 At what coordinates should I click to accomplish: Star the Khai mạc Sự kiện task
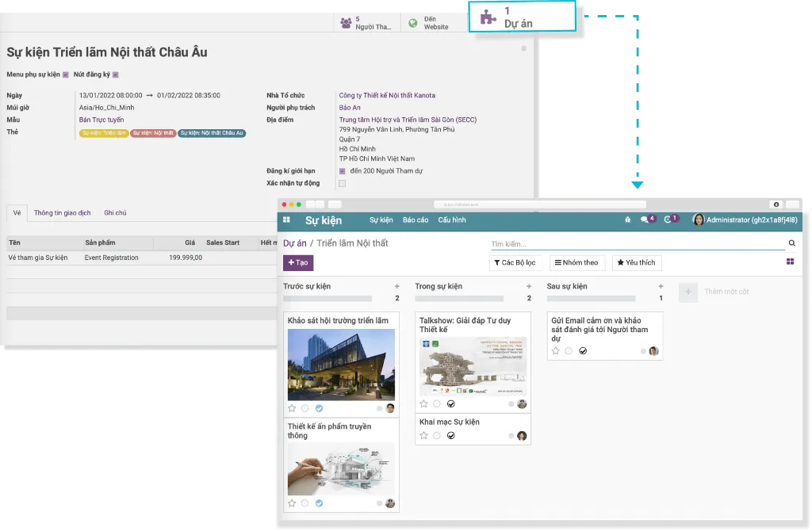[x=423, y=436]
